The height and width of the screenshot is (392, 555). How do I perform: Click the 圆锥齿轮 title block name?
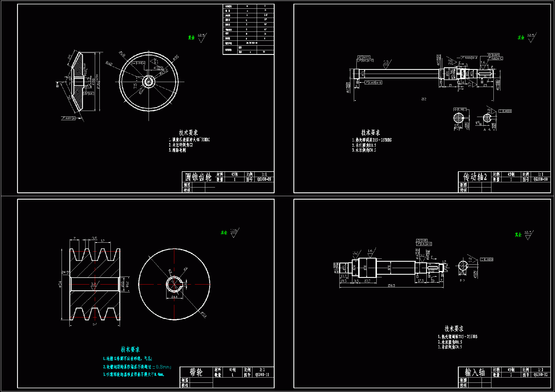click(x=198, y=177)
